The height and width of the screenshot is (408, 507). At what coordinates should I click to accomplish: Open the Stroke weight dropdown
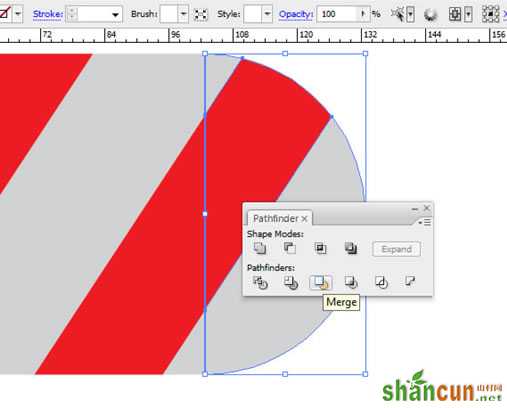coord(115,14)
